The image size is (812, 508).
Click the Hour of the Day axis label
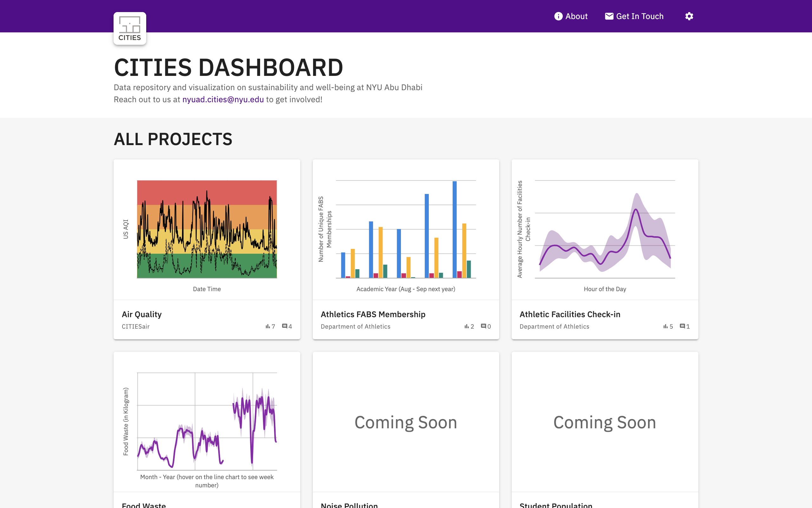pos(605,289)
